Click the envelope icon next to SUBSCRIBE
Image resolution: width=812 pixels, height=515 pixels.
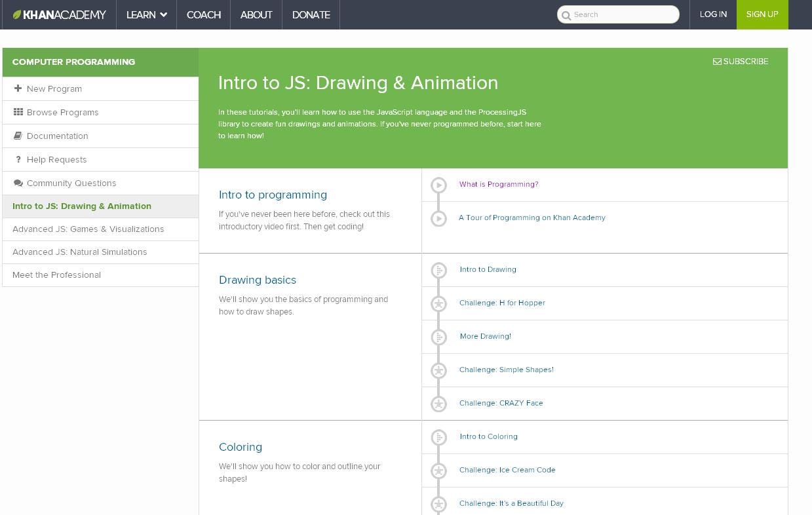pos(717,62)
